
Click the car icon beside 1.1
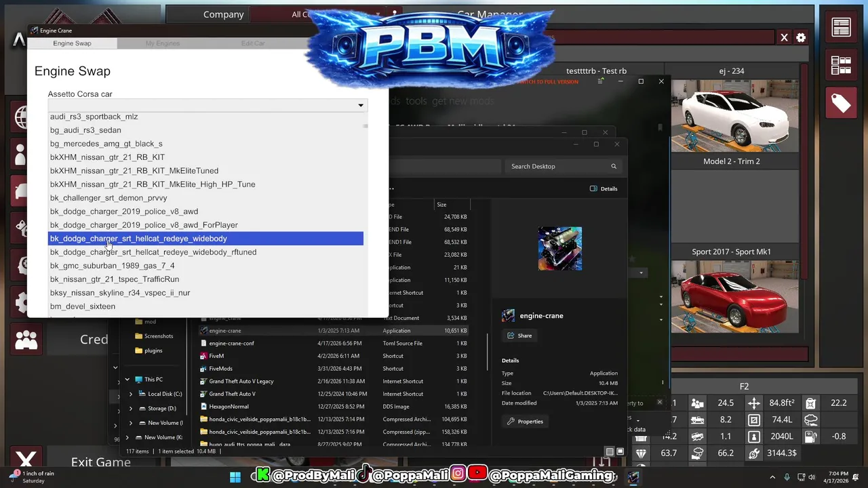(x=697, y=437)
